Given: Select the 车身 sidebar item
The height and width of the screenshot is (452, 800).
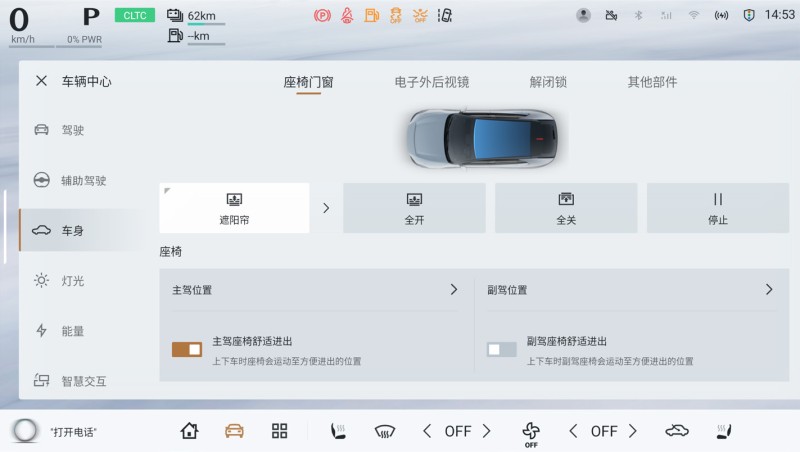Looking at the screenshot, I should click(x=82, y=230).
